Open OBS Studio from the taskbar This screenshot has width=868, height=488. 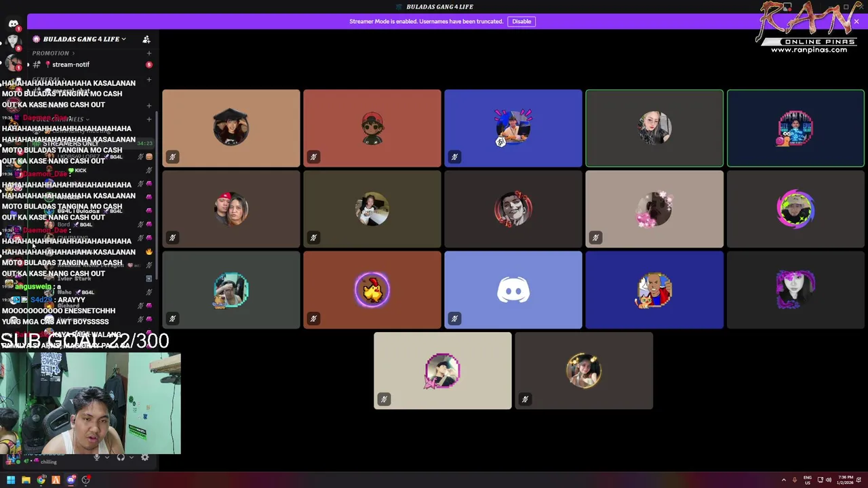pyautogui.click(x=86, y=480)
